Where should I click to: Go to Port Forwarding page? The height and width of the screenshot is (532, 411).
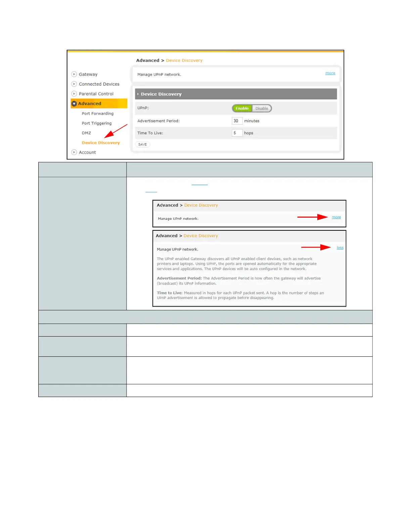98,114
